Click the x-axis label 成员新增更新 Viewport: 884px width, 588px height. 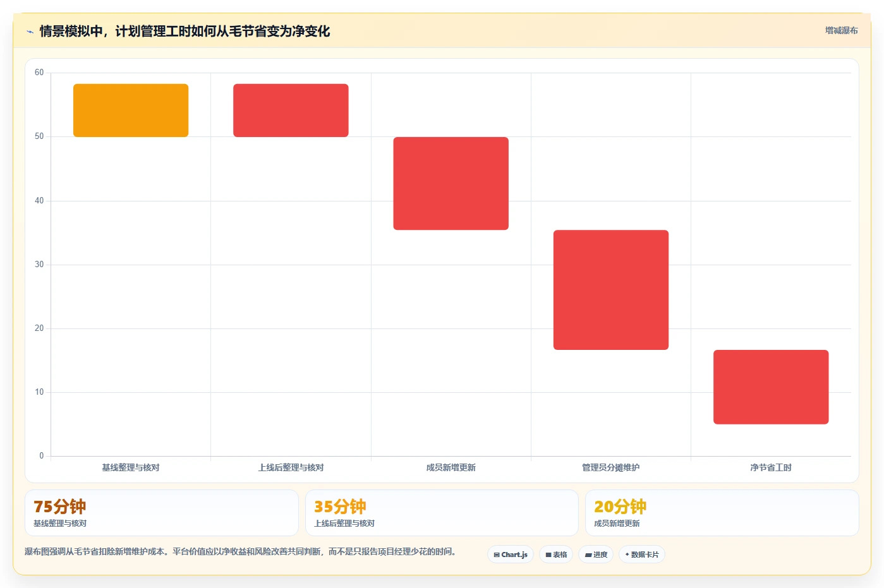point(451,468)
